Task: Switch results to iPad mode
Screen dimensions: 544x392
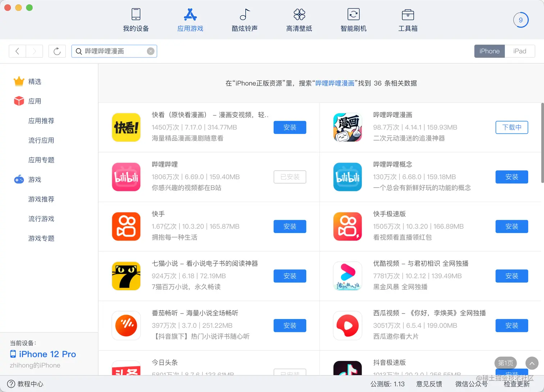Action: [x=520, y=51]
